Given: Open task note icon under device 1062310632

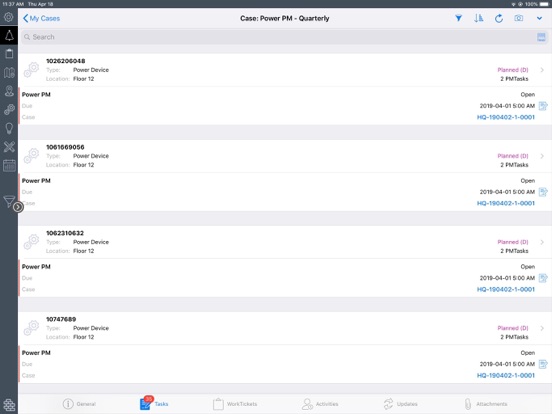Looking at the screenshot, I should [x=543, y=278].
